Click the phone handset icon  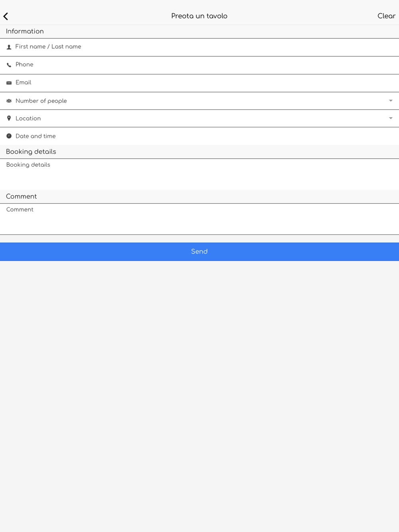pyautogui.click(x=9, y=65)
